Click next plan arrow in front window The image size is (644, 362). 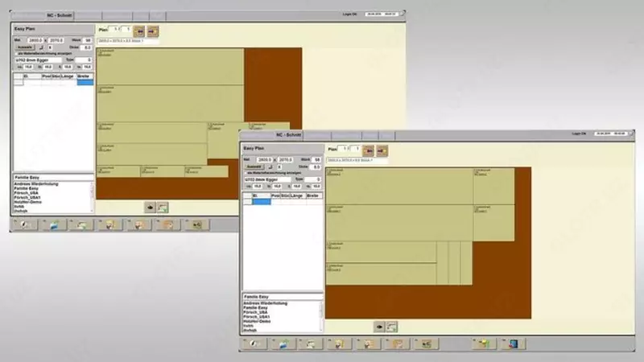382,150
